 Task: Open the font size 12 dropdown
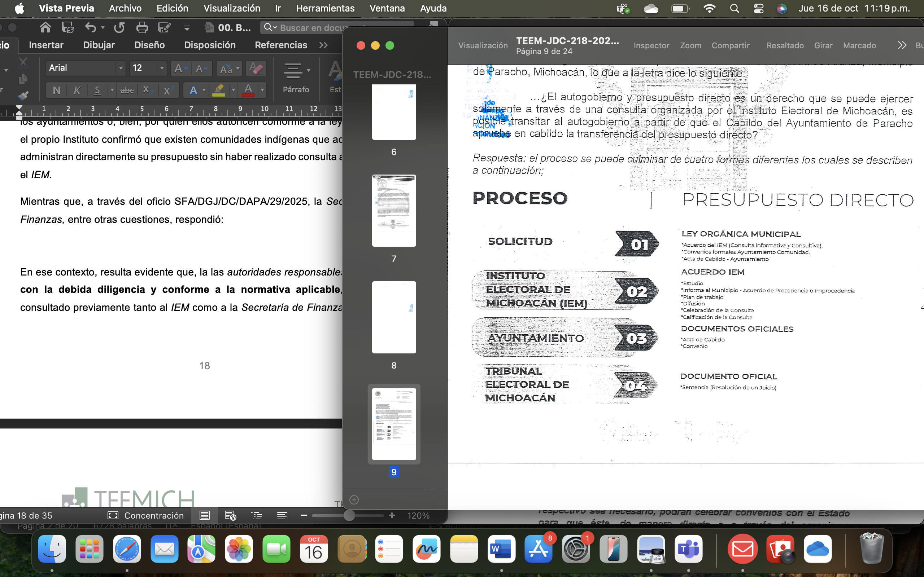coord(162,68)
